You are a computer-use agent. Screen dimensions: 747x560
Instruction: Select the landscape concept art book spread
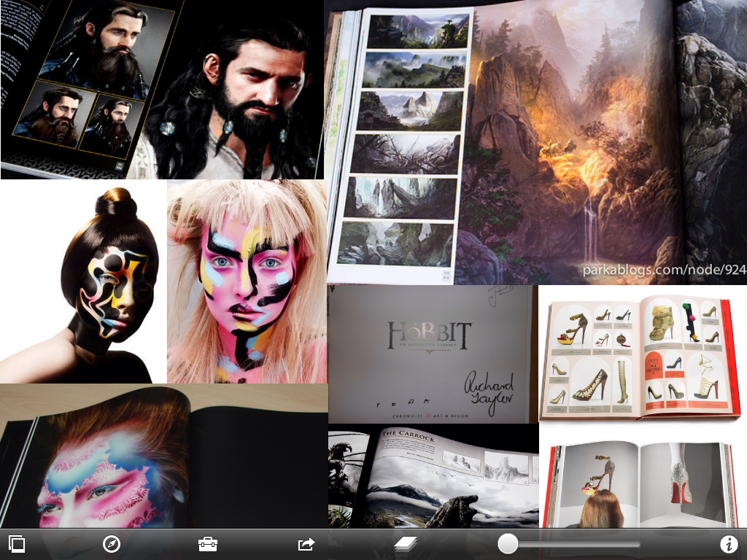coord(537,142)
